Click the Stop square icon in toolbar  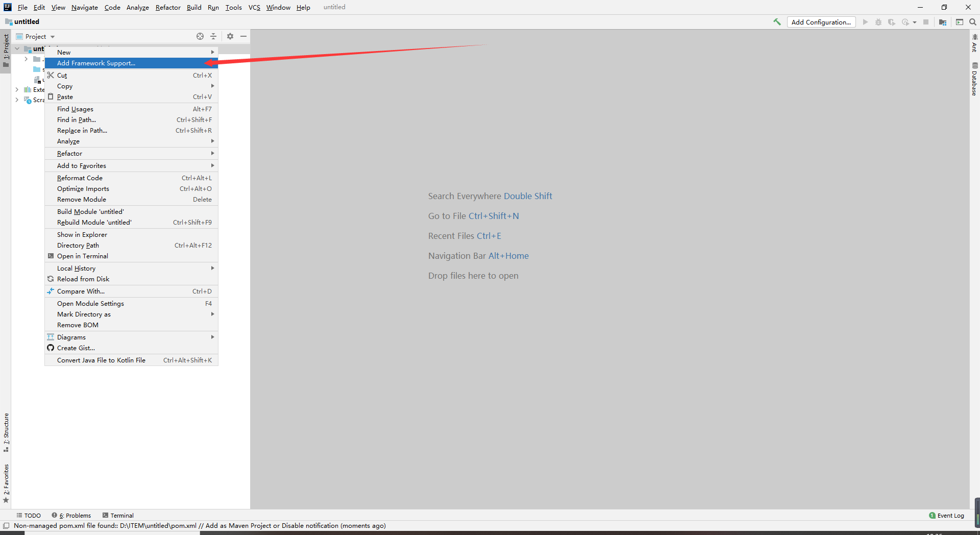click(926, 22)
